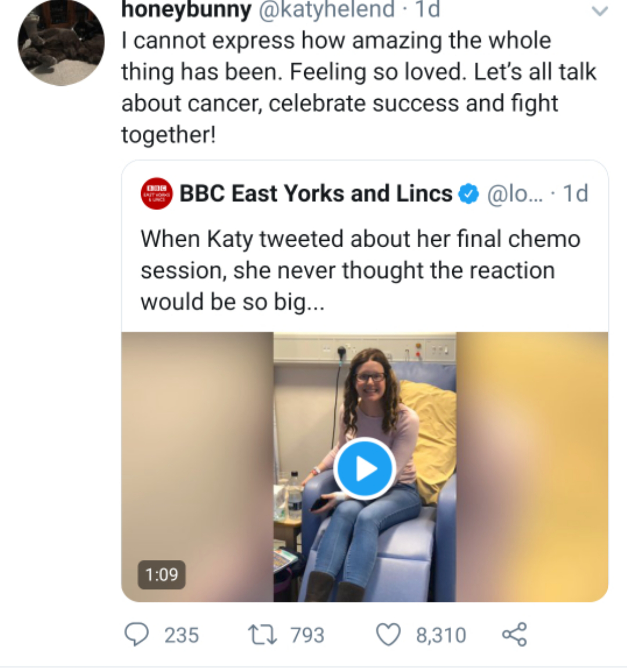Click the @katyhelend handle
This screenshot has height=672, width=627.
[326, 9]
